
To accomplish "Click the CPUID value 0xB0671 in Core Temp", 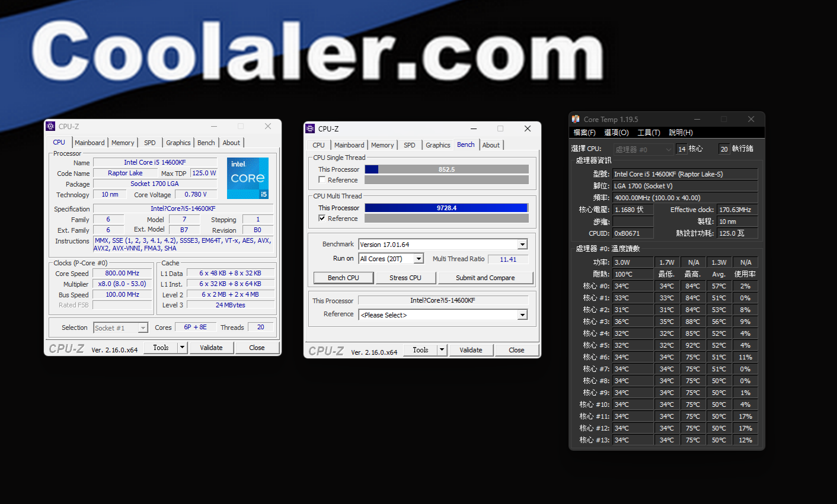I will 633,233.
